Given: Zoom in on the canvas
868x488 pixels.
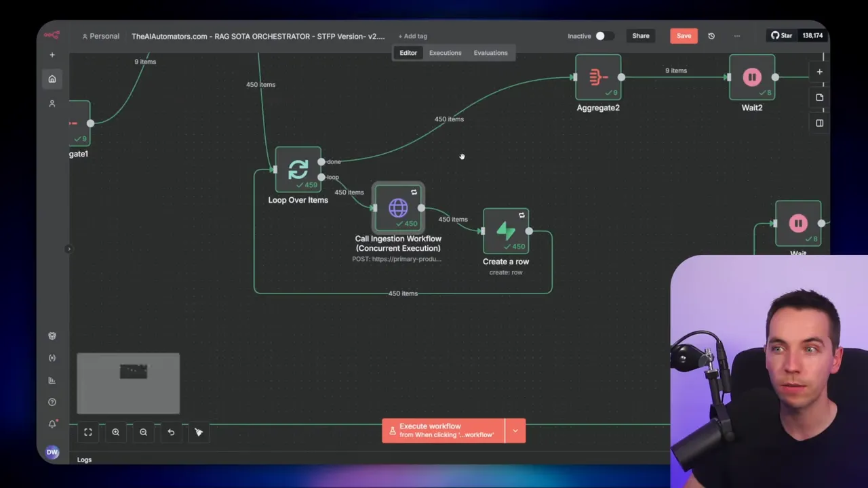Looking at the screenshot, I should point(116,432).
